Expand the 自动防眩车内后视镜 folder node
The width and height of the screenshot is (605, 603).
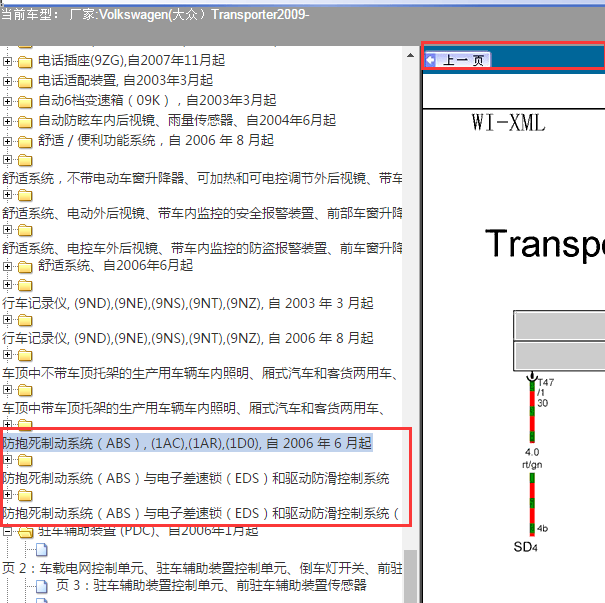[7, 122]
